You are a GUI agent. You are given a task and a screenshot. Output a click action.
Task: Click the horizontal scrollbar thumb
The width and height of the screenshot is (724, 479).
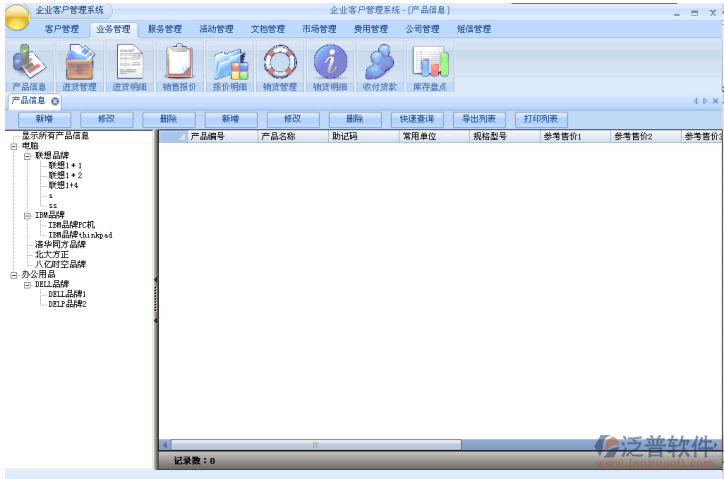[x=316, y=445]
